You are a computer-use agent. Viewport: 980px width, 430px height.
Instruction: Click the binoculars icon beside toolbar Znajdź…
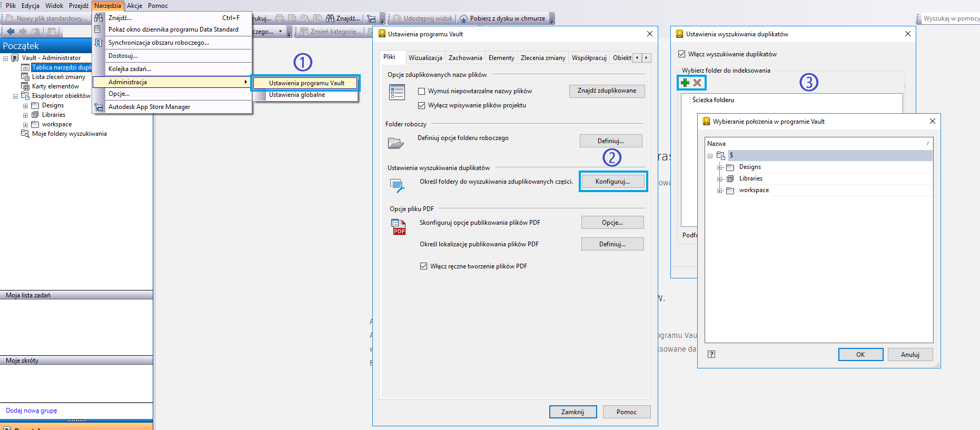pyautogui.click(x=330, y=18)
